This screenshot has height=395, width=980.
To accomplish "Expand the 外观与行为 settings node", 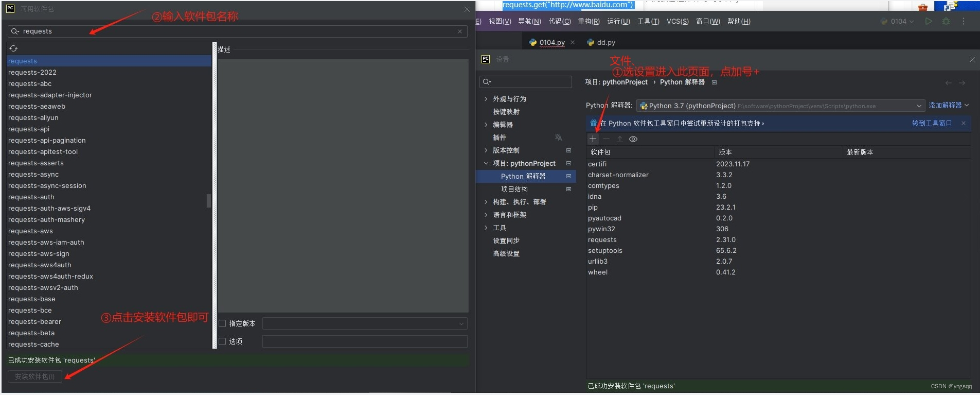I will click(486, 99).
